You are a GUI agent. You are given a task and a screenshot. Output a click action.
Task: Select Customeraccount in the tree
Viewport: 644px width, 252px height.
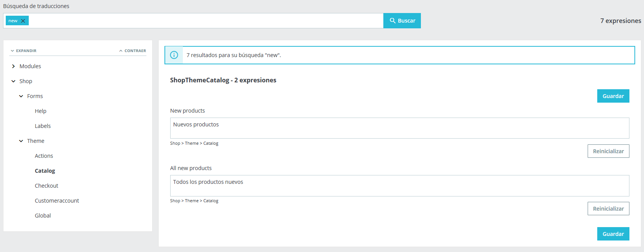point(57,201)
